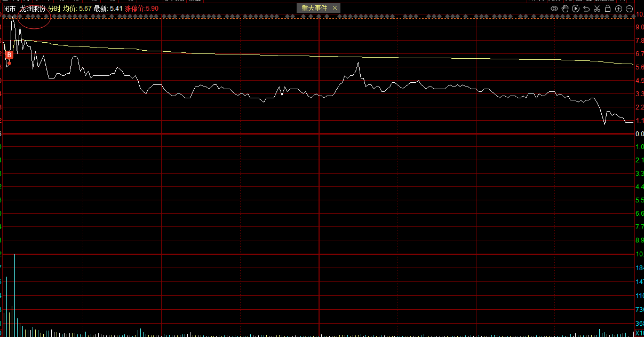Click the 最新: 5.41 latest price value
Viewport: 644px width, 337px height.
coord(108,9)
